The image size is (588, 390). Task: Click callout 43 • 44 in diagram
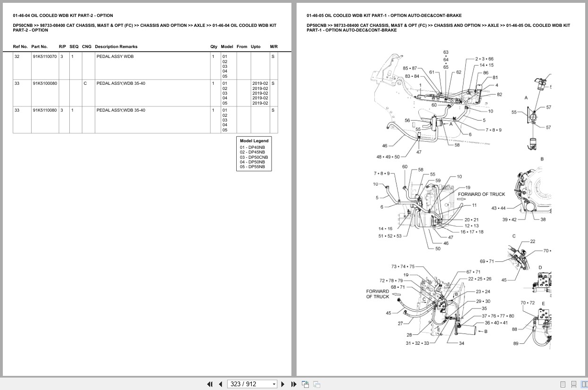[498, 208]
